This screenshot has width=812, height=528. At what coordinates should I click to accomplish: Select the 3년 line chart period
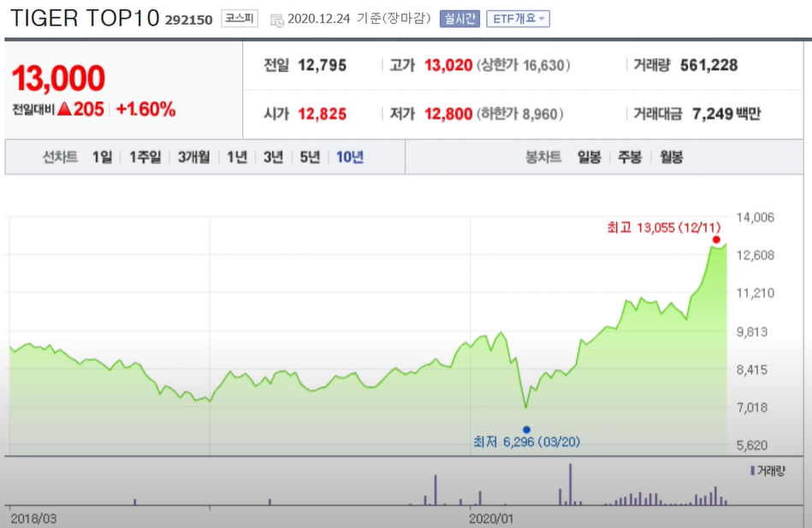[273, 157]
